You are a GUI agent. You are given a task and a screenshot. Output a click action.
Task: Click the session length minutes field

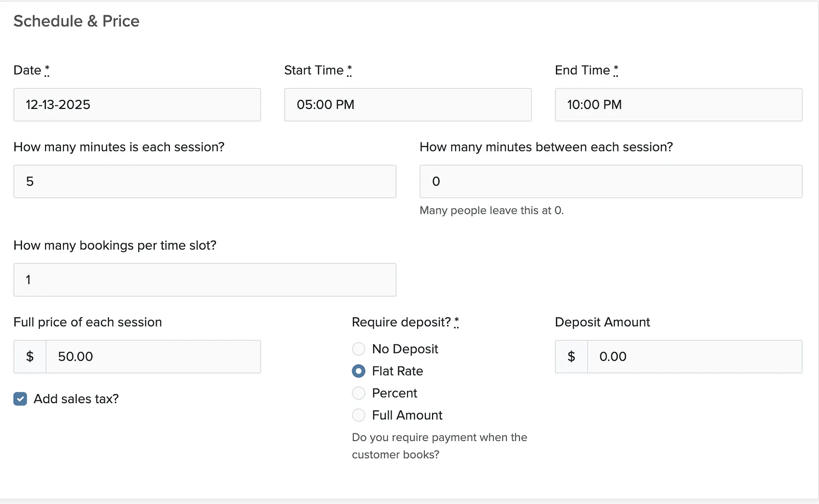click(x=205, y=182)
